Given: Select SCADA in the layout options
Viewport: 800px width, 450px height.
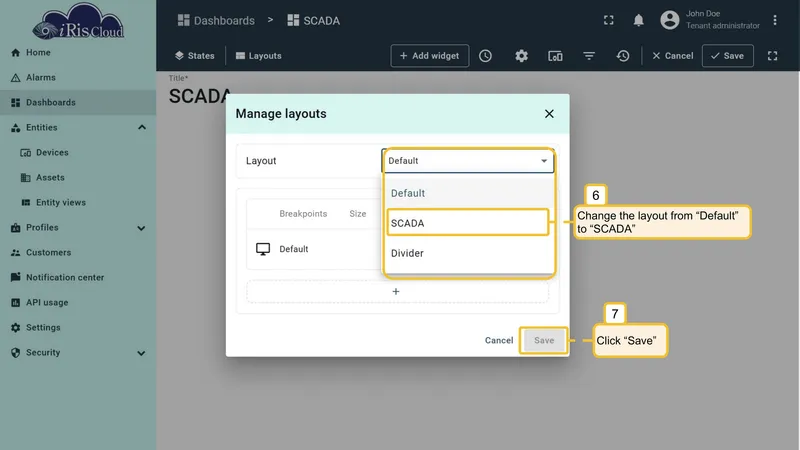Looking at the screenshot, I should (468, 222).
